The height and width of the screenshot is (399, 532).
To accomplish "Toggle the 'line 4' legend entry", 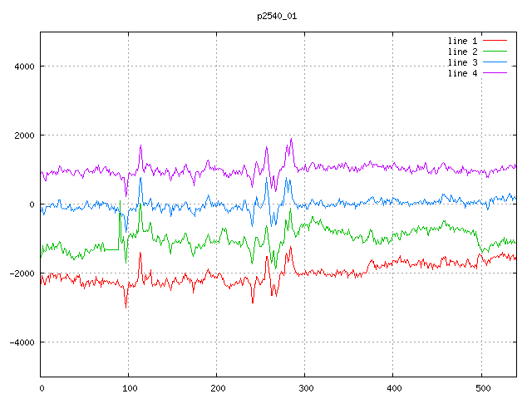I will (462, 73).
